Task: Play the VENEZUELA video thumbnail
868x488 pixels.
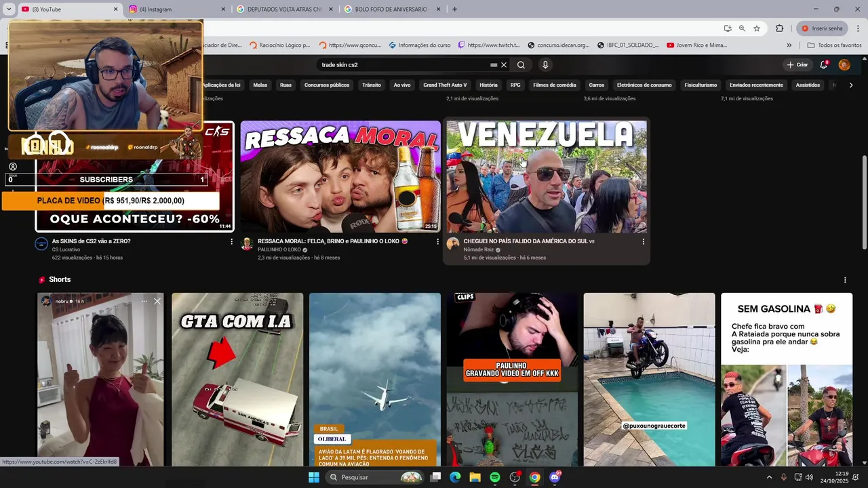Action: (x=547, y=177)
